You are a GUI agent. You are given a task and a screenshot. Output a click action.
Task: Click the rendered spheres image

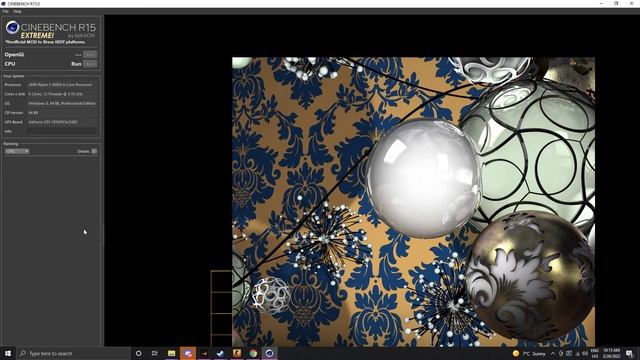(x=413, y=202)
